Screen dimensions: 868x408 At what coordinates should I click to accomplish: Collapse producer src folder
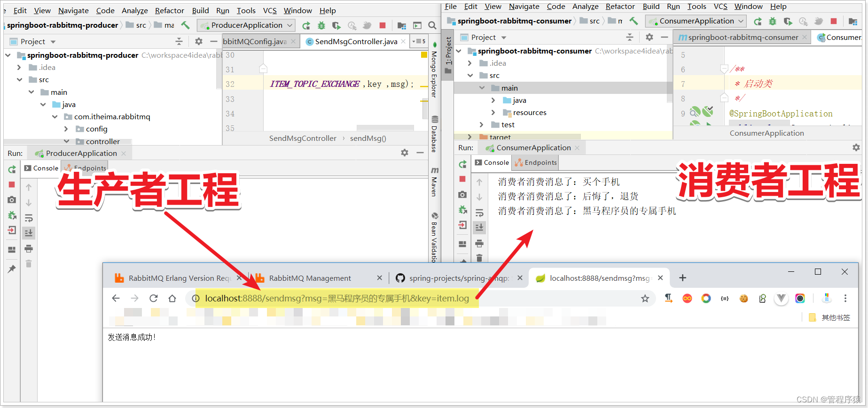[19, 79]
